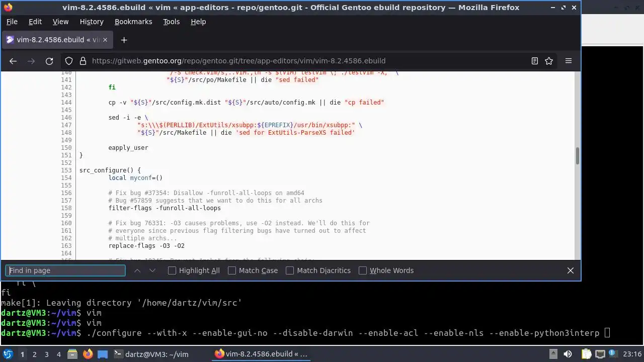Image resolution: width=644 pixels, height=362 pixels.
Task: Click the Find in page input field
Action: pyautogui.click(x=65, y=270)
